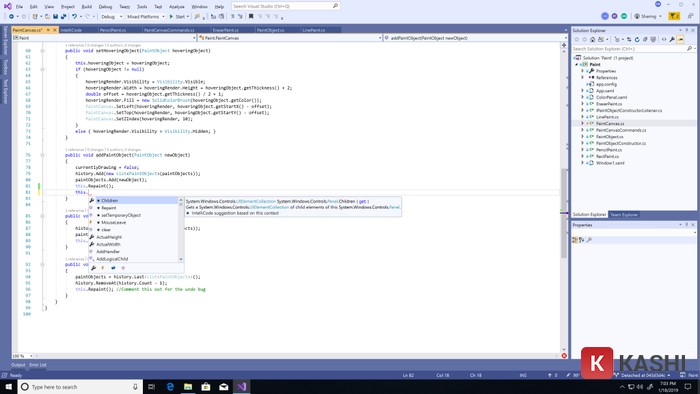Screen dimensions: 700x394
Task: Click Collapse All icon in Solution Explorer
Action: pos(645,39)
